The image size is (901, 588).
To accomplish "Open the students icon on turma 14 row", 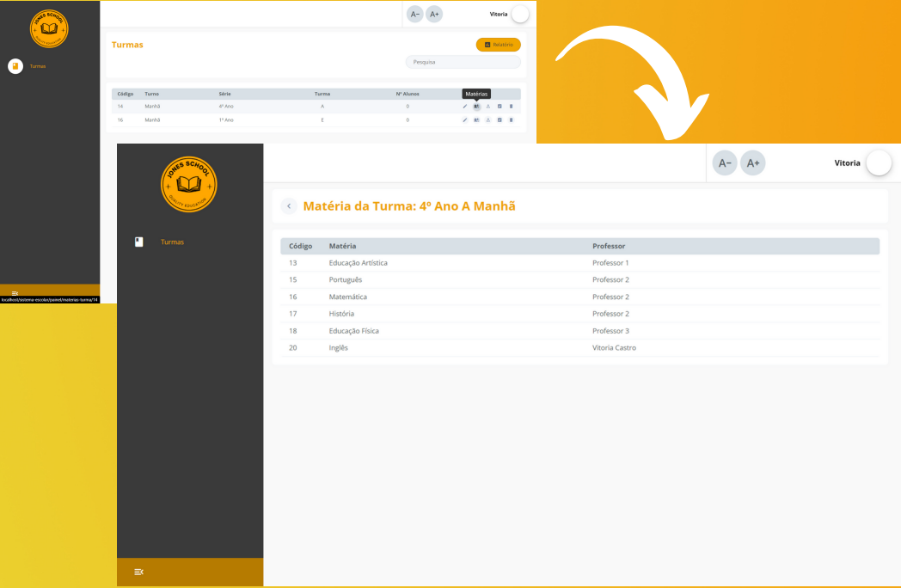I will click(x=488, y=106).
